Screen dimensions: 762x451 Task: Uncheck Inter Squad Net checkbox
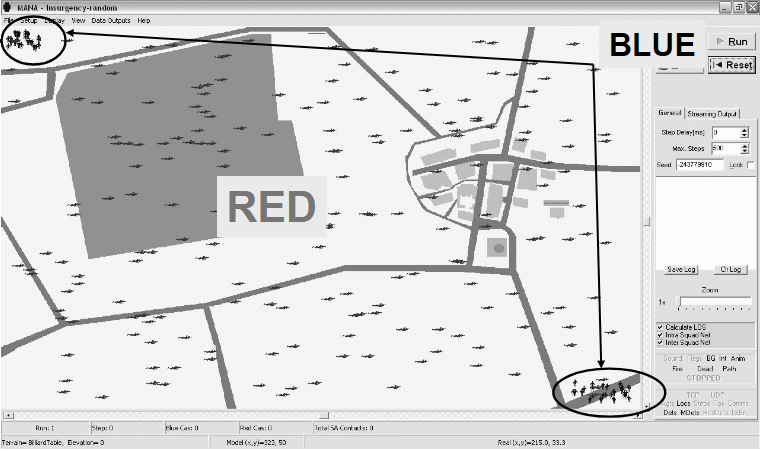pyautogui.click(x=660, y=343)
